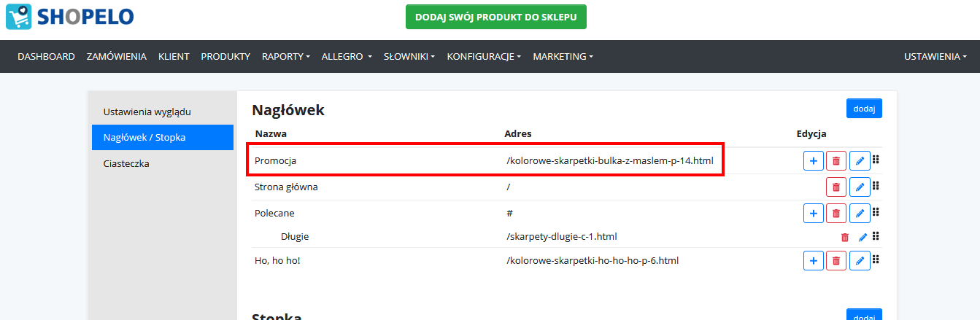Expand the USTAWIENIA menu
Viewport: 980px width, 320px height.
point(935,56)
